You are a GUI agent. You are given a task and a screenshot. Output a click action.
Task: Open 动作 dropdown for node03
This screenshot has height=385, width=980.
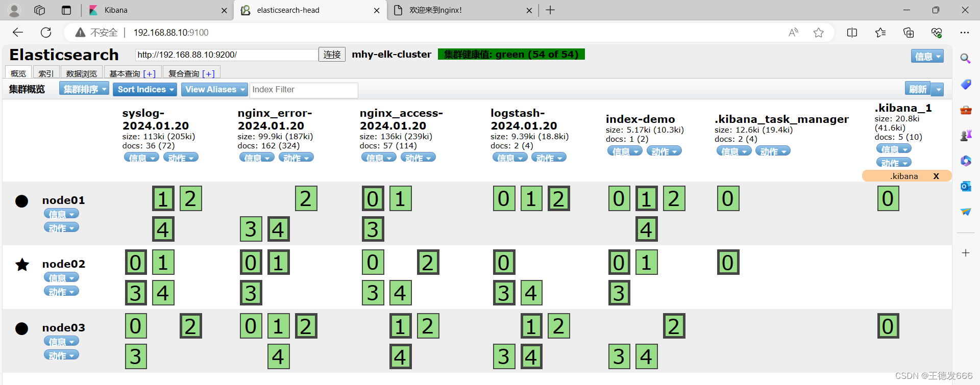(61, 355)
